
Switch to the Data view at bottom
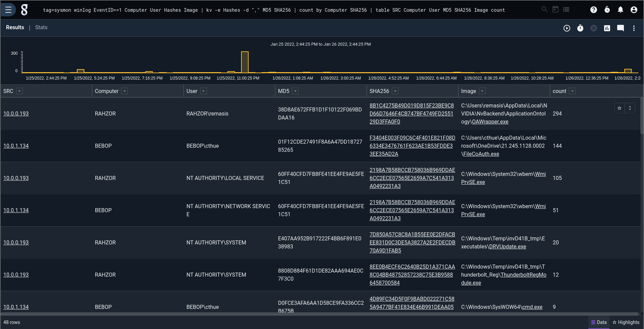[599, 322]
